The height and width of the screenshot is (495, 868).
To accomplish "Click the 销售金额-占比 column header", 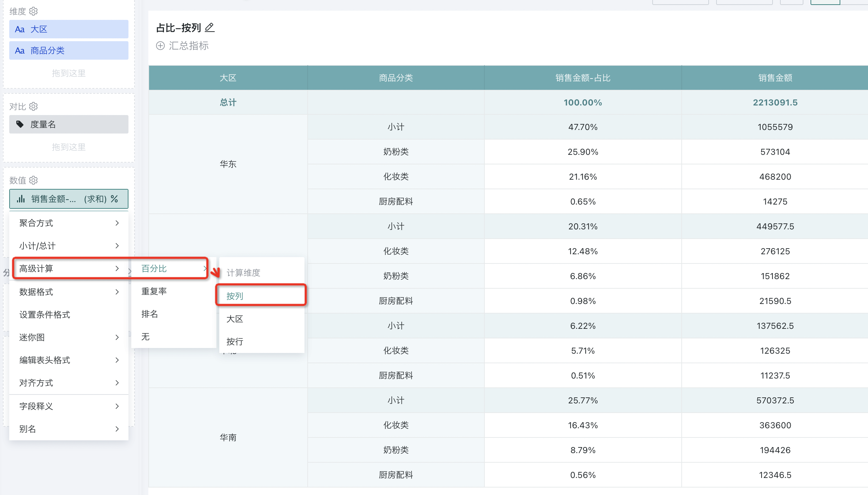I will coord(583,78).
